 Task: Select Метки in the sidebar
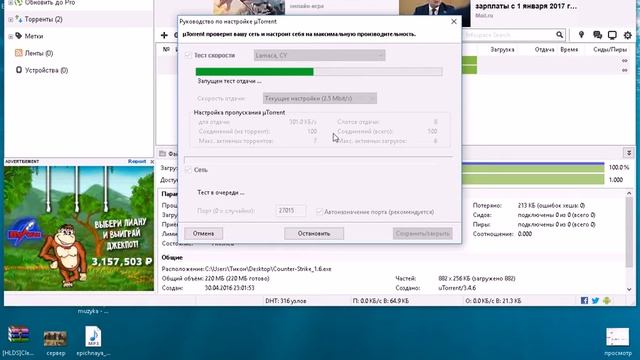click(33, 36)
